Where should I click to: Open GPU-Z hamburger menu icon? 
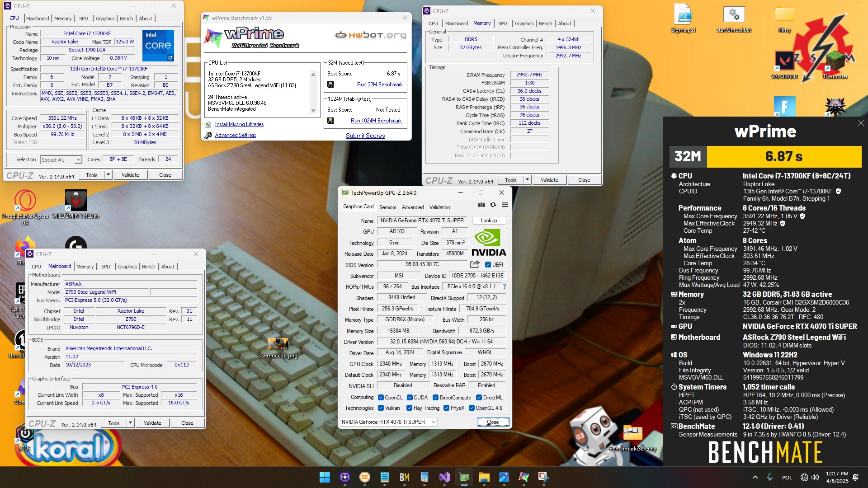click(505, 205)
